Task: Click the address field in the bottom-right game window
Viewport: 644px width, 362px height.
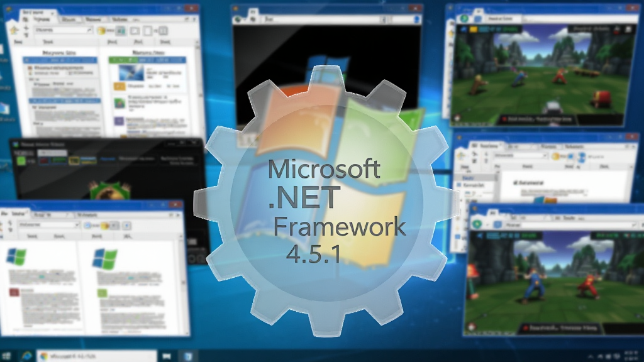Action: coord(570,225)
